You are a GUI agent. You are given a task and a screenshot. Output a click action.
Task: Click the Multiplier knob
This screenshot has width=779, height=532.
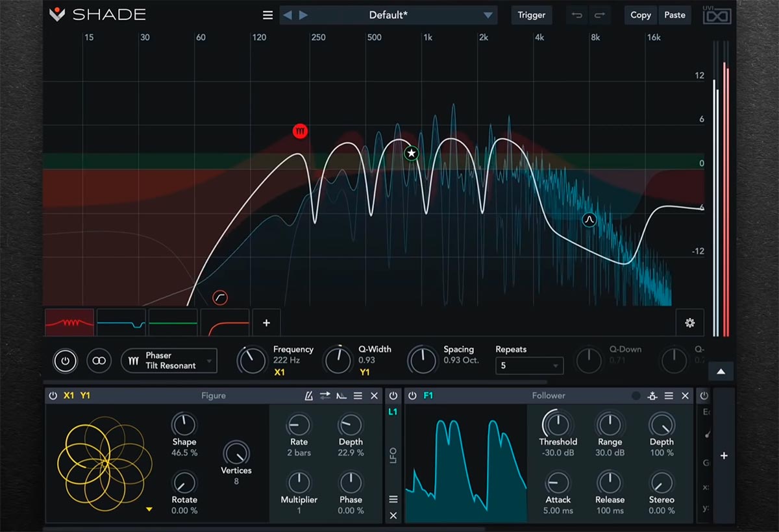[x=299, y=483]
